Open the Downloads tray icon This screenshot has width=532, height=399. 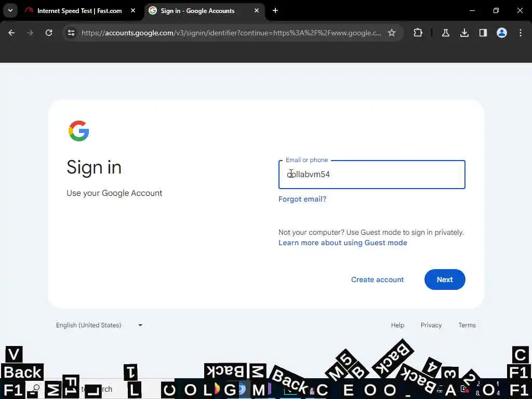pyautogui.click(x=464, y=33)
